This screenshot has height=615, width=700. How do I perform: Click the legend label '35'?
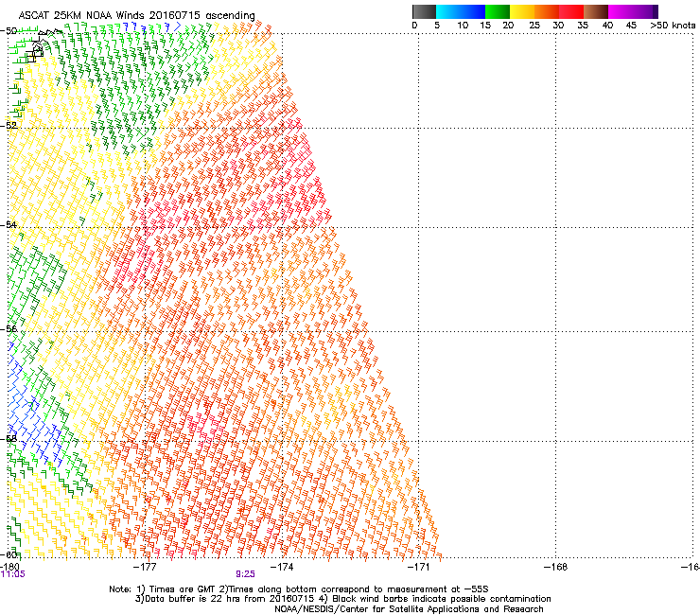pos(583,26)
